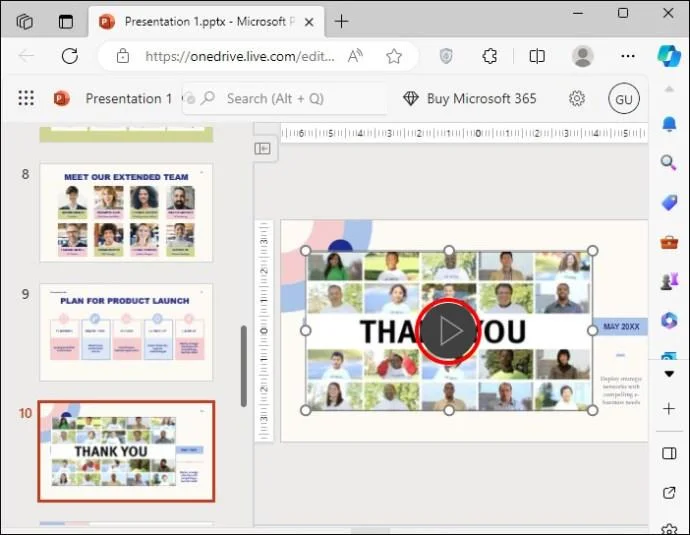Click the Search (Alt + Q) box
This screenshot has width=690, height=535.
(285, 99)
